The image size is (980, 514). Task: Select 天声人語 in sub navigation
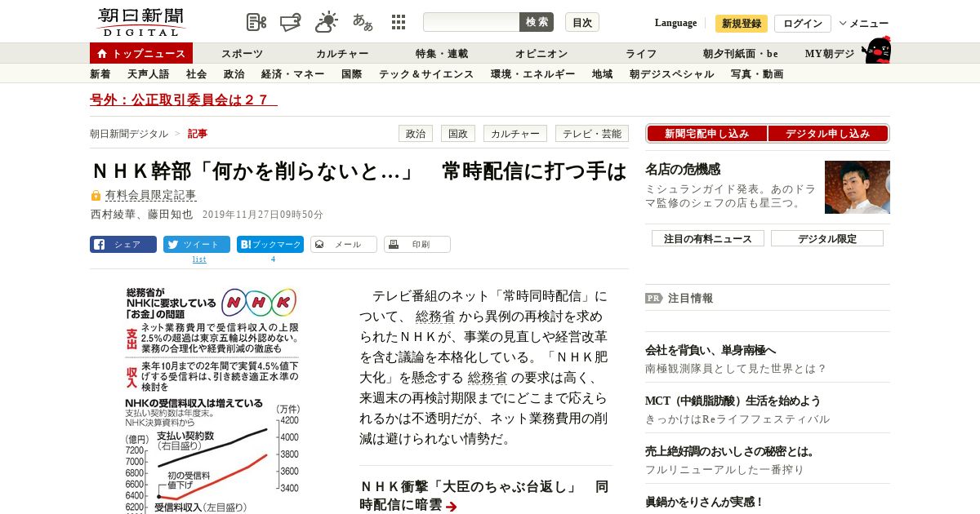[148, 74]
